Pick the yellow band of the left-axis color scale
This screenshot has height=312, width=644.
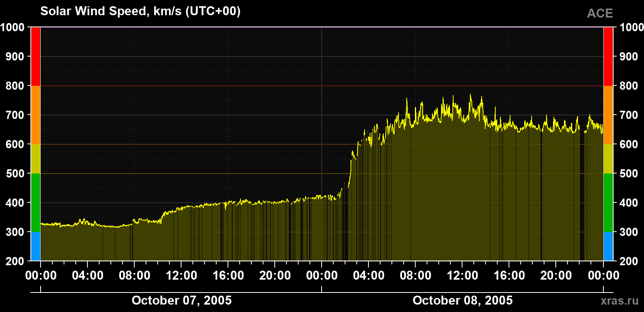36,159
